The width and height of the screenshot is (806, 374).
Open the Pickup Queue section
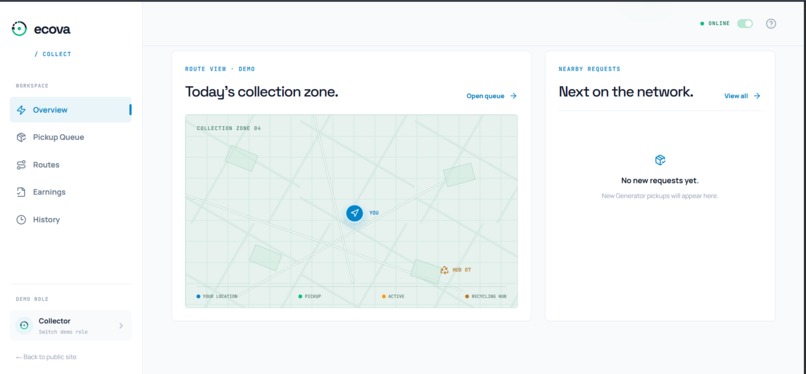[x=70, y=137]
